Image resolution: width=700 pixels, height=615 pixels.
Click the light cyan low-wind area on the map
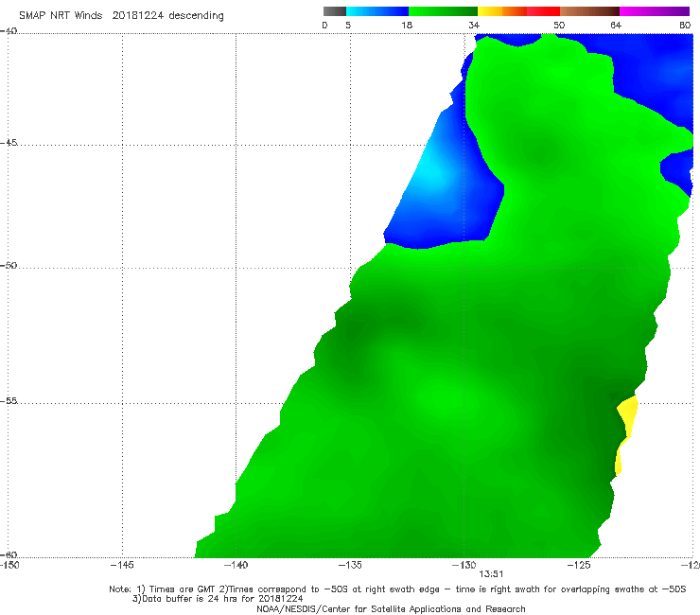430,172
